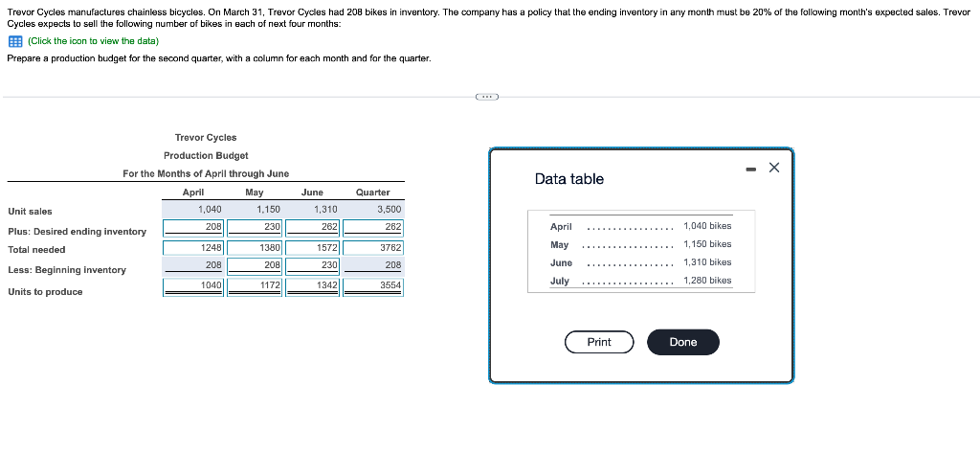
Task: Click April beginning inventory value 208
Action: pyautogui.click(x=213, y=265)
